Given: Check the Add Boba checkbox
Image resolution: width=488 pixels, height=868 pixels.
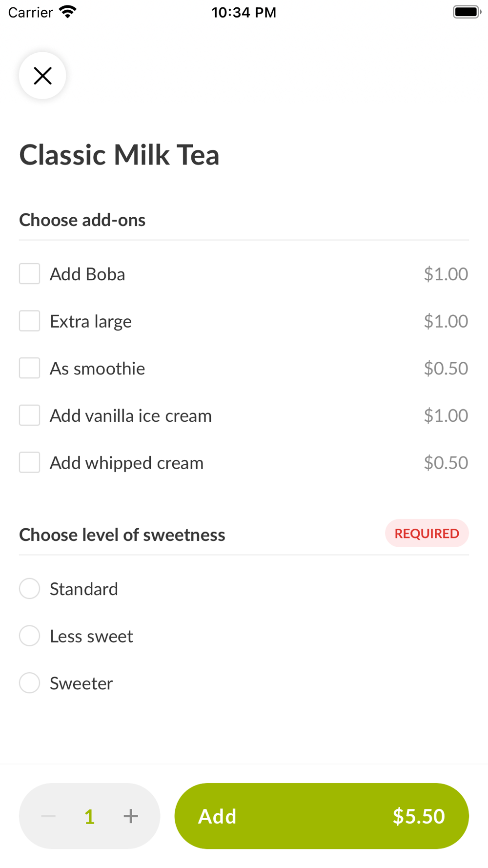Looking at the screenshot, I should (x=29, y=274).
